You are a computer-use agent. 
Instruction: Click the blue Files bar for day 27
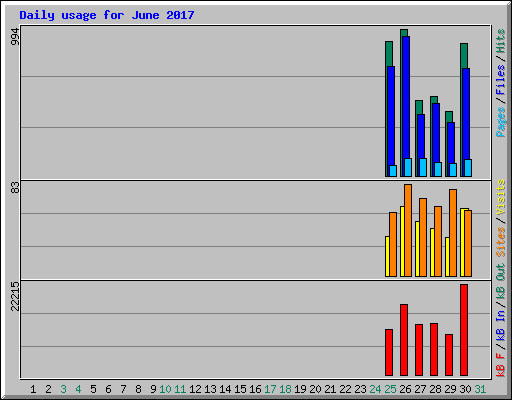coord(421,136)
